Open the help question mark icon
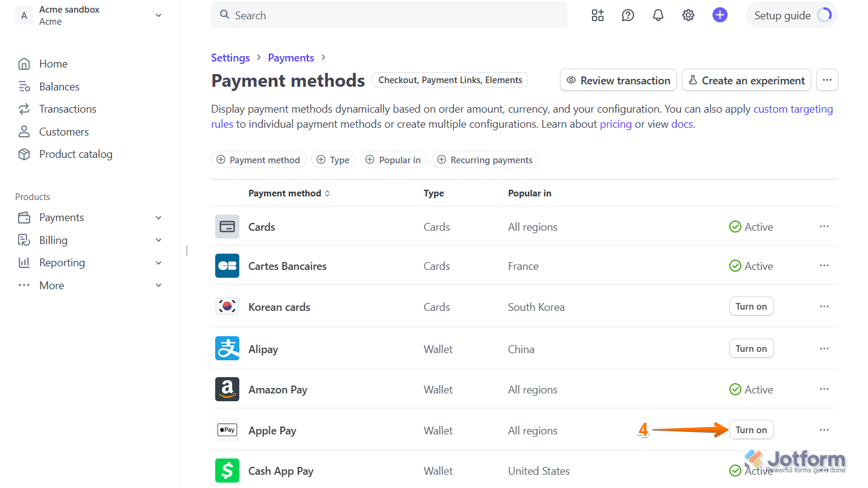 tap(627, 15)
